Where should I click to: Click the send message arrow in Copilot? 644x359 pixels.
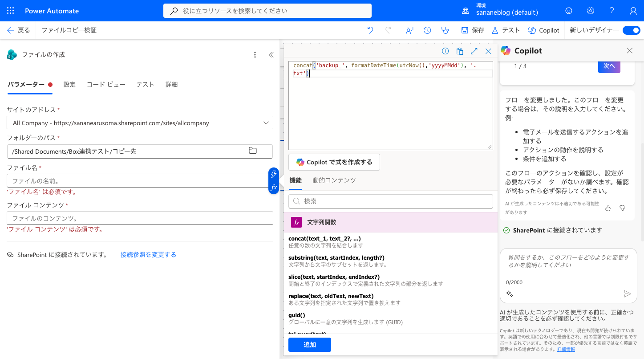627,294
